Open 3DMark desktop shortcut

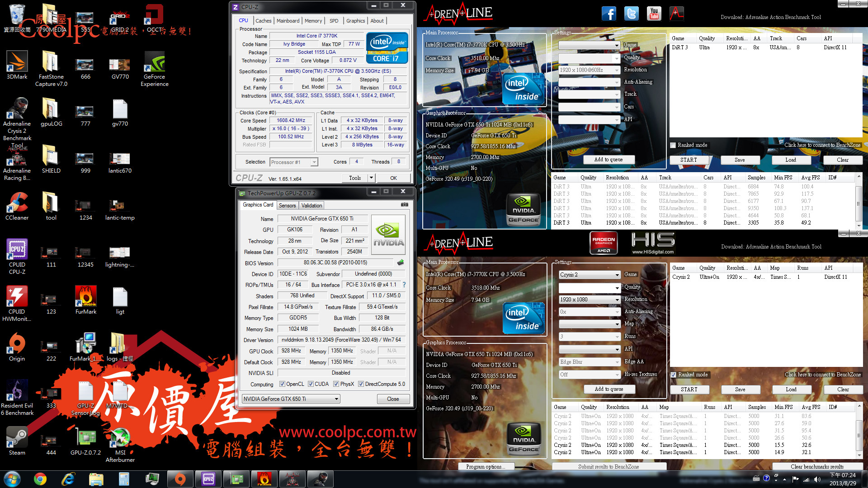[x=17, y=62]
